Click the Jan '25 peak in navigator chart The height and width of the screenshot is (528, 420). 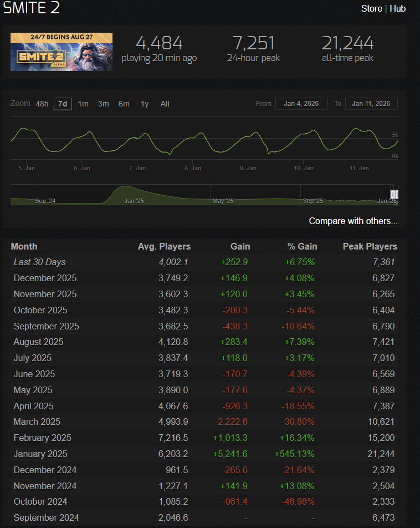124,187
